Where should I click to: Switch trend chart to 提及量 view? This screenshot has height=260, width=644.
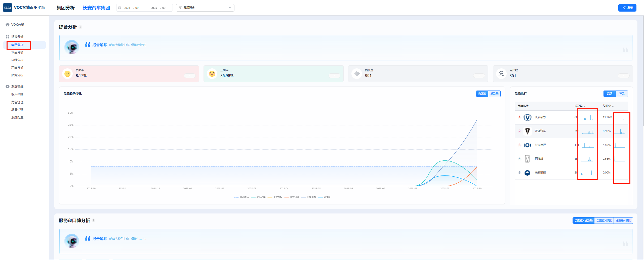click(x=494, y=94)
